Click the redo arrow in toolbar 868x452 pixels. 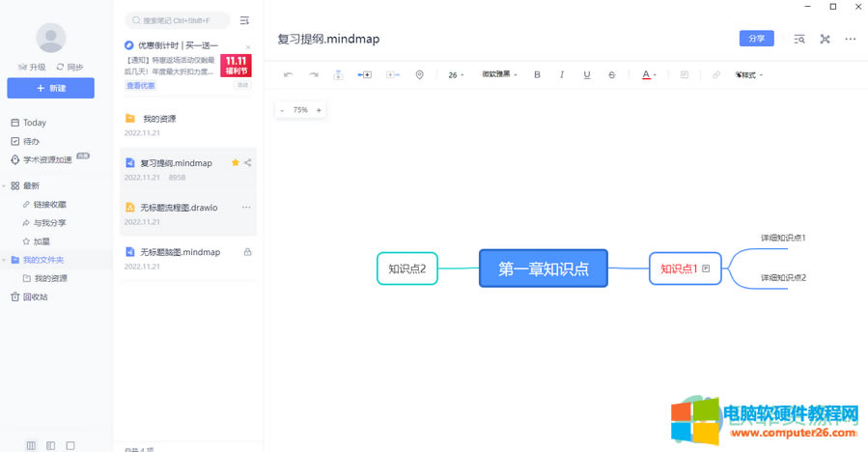[x=313, y=74]
